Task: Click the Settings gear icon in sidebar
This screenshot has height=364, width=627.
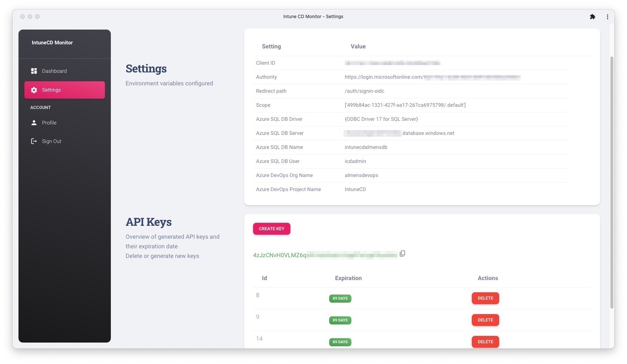Action: pos(34,90)
